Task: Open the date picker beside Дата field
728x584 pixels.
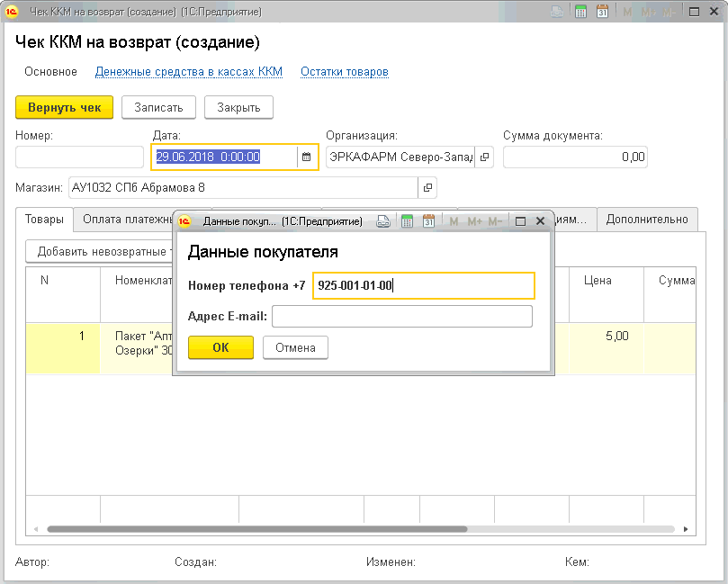Action: point(307,157)
